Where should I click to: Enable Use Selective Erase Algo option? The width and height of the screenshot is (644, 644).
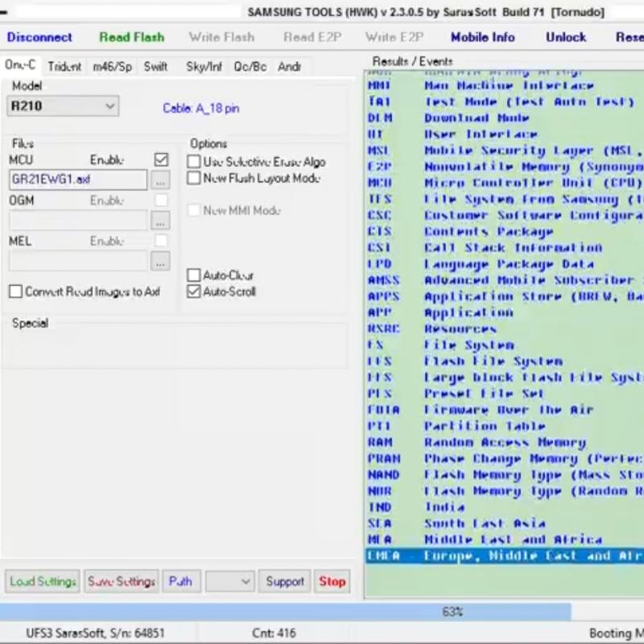pos(193,162)
